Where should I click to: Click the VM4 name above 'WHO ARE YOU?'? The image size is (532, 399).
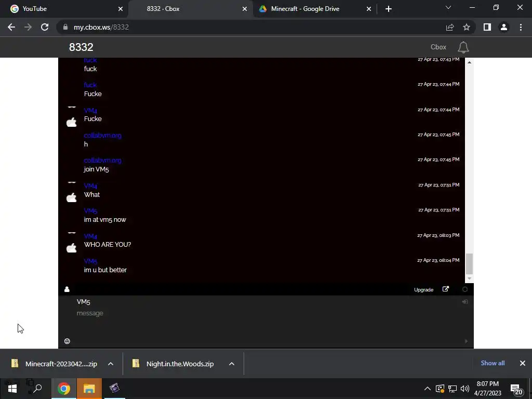click(x=90, y=236)
